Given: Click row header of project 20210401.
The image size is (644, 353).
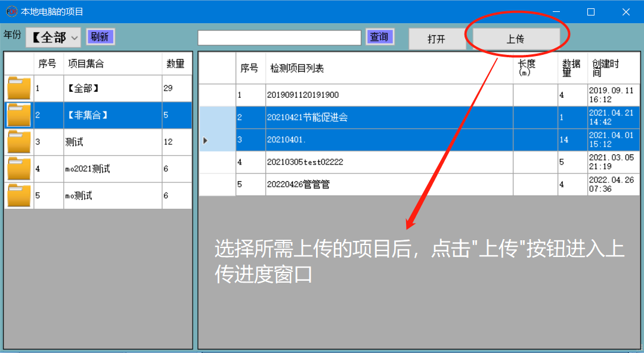Looking at the screenshot, I should [217, 140].
